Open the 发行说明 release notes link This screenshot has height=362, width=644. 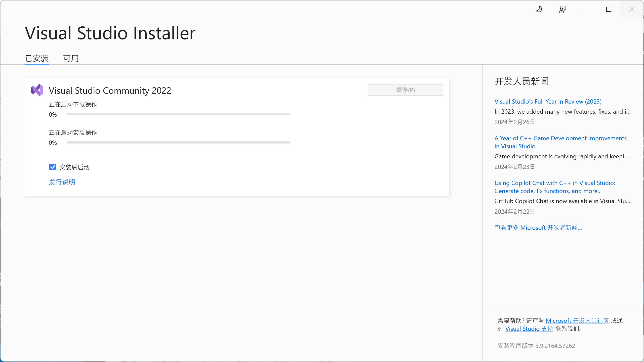[62, 182]
